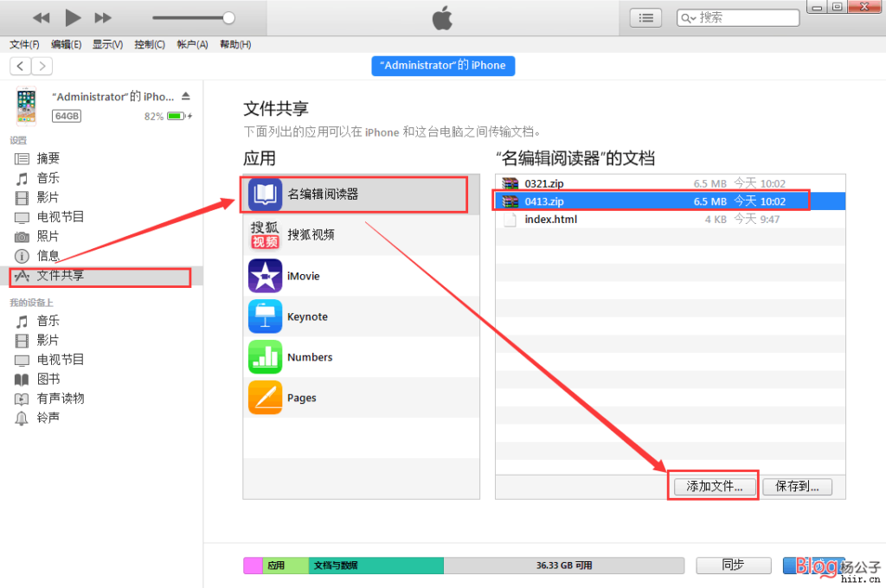This screenshot has width=886, height=588.
Task: Click the 同步 sync button
Action: [x=734, y=565]
